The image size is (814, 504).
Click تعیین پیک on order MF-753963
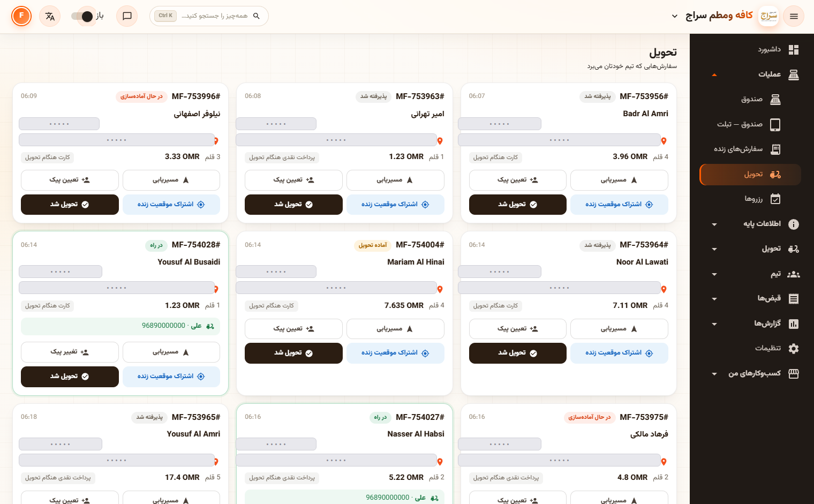[293, 180]
